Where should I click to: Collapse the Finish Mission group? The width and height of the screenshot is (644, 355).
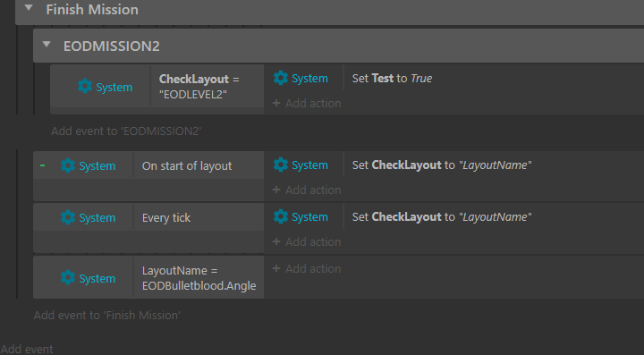coord(29,8)
